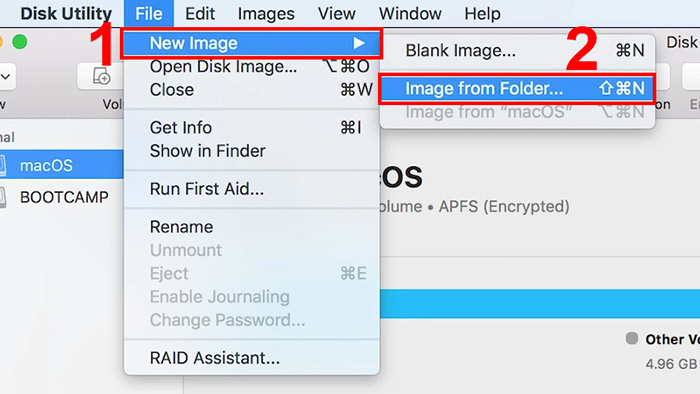The width and height of the screenshot is (700, 394).
Task: Click the macOS volume disk icon
Action: pos(2,165)
